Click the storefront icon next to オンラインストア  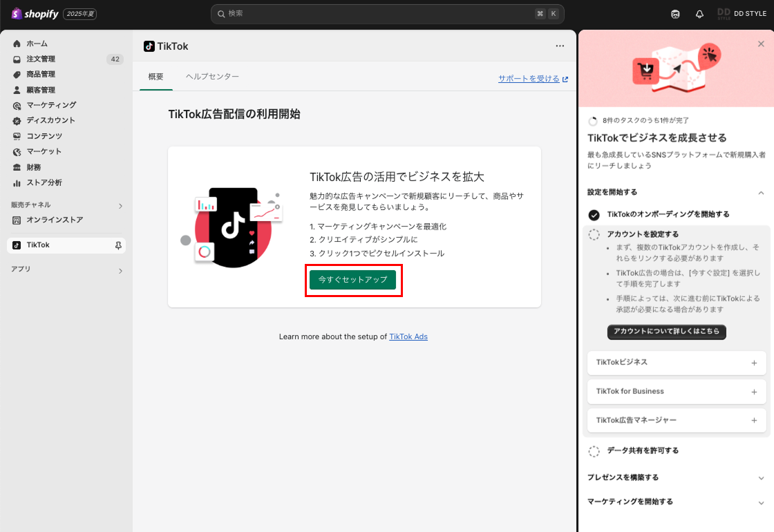(17, 220)
